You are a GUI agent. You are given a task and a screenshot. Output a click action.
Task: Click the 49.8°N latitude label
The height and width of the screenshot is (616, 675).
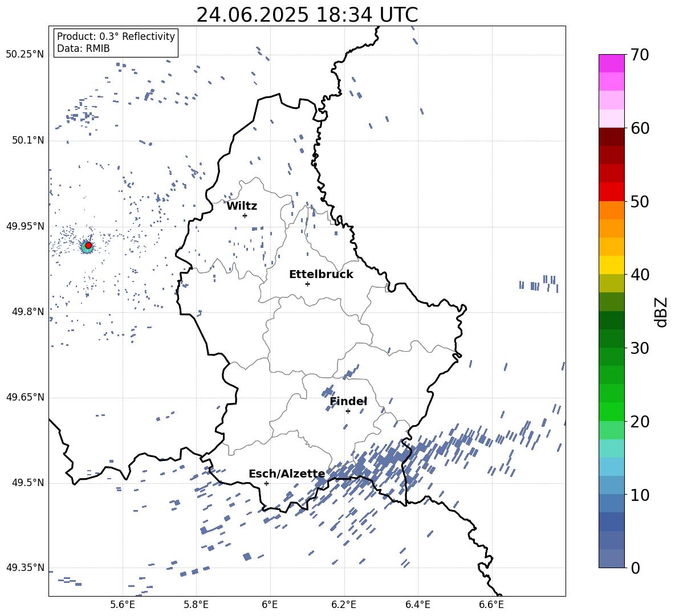[29, 312]
